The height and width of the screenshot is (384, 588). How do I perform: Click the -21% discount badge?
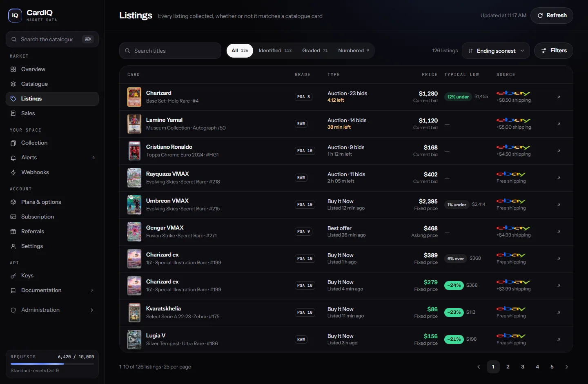[454, 339]
